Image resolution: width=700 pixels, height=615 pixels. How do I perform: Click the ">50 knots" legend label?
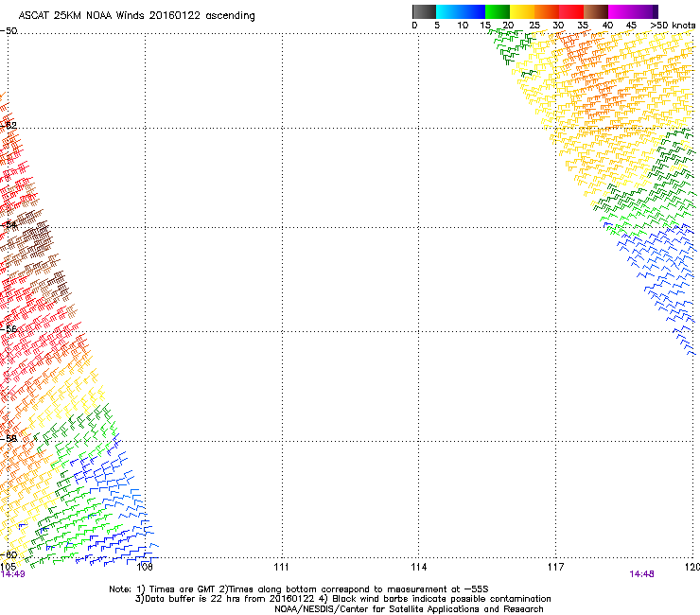point(673,26)
